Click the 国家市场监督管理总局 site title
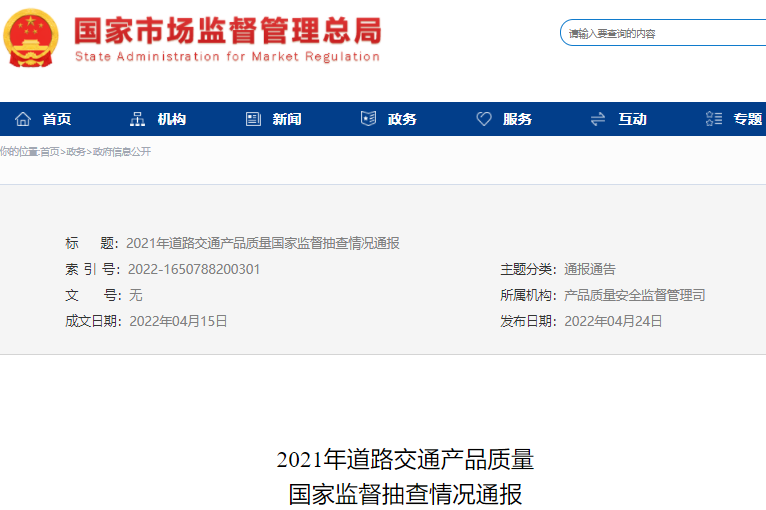The width and height of the screenshot is (766, 510). [x=228, y=30]
